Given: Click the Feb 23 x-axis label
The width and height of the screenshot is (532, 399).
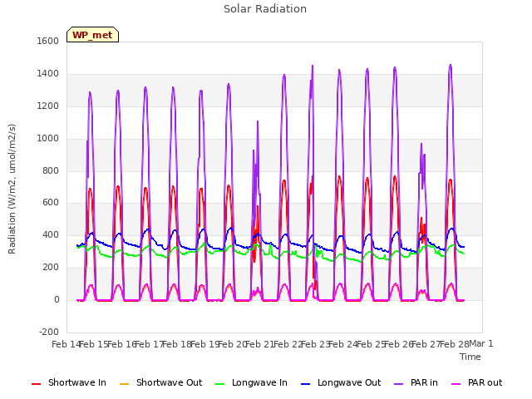Looking at the screenshot, I should pos(316,344).
